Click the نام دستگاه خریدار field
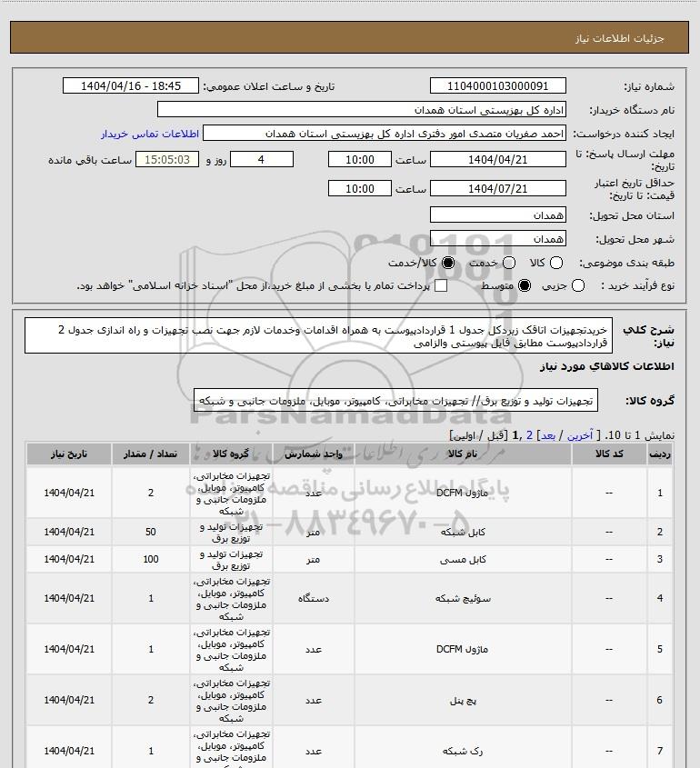The image size is (700, 768). pyautogui.click(x=362, y=109)
